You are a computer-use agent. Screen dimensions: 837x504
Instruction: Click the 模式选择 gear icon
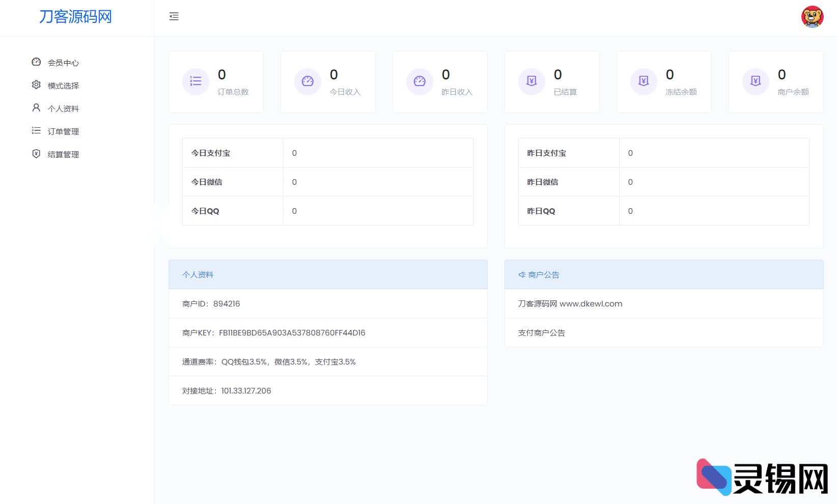[36, 85]
